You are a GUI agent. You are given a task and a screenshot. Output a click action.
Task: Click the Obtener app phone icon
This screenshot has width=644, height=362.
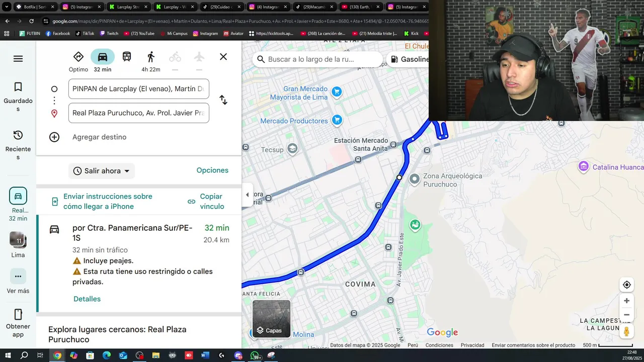(18, 315)
